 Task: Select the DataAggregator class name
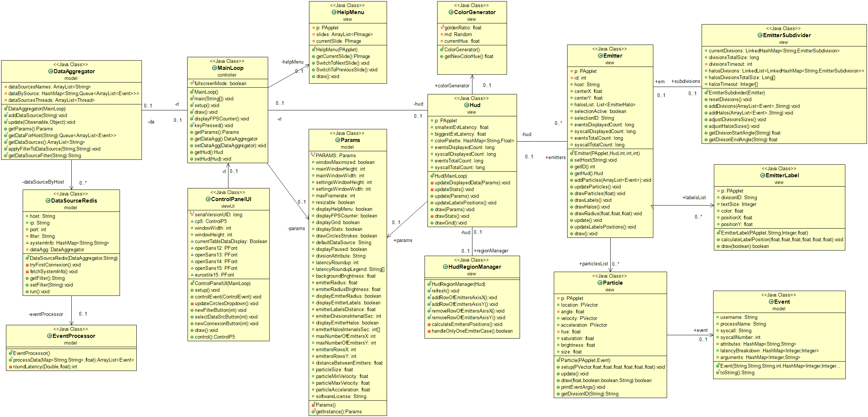[74, 71]
